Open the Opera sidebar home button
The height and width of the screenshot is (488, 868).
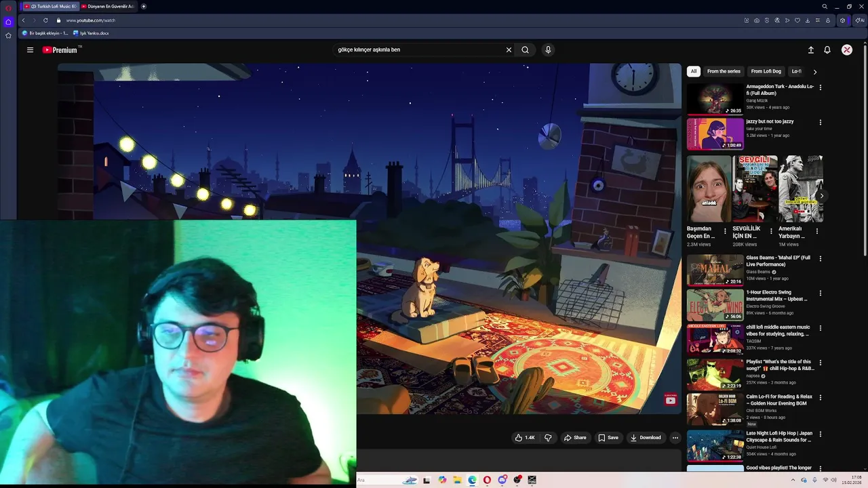[8, 22]
